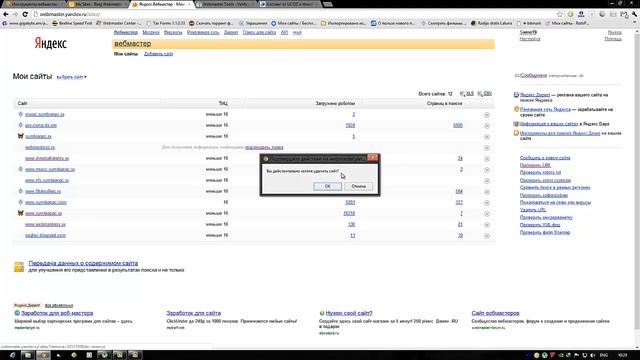Open 'Radio stata Latura' bookmark
The width and height of the screenshot is (640, 360).
[x=491, y=23]
